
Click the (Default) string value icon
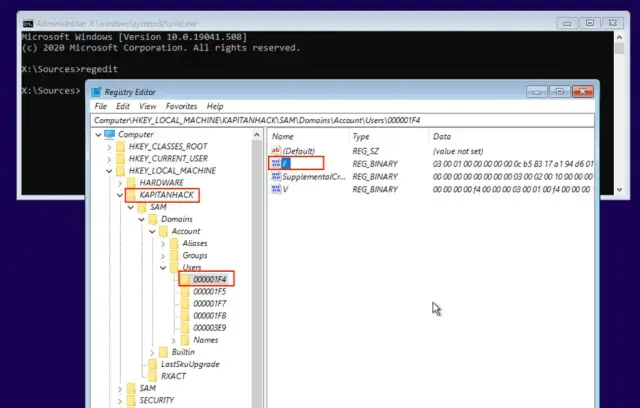tap(277, 150)
